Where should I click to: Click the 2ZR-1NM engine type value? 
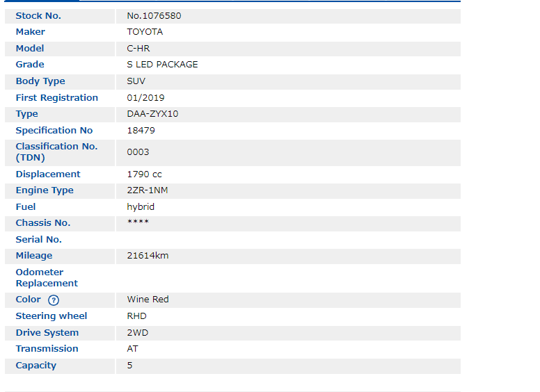coord(147,190)
